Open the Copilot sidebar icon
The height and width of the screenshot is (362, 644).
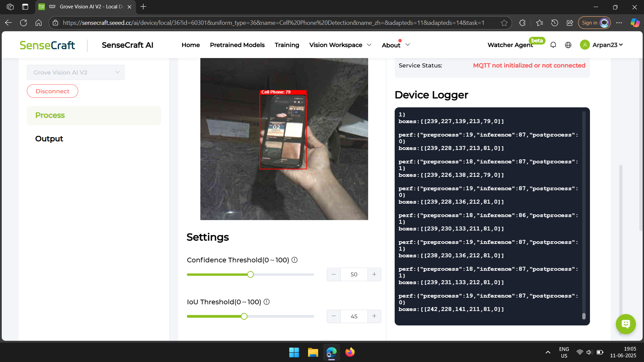click(x=635, y=23)
